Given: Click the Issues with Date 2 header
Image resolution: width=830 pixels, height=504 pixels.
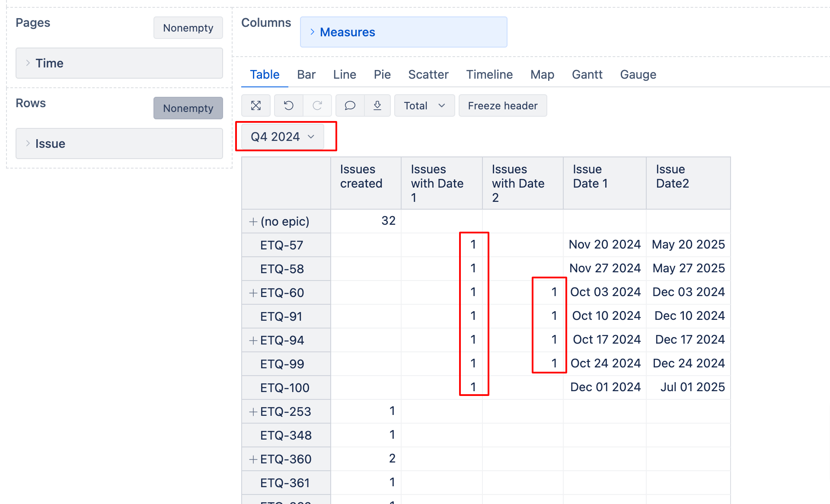Looking at the screenshot, I should [x=523, y=183].
